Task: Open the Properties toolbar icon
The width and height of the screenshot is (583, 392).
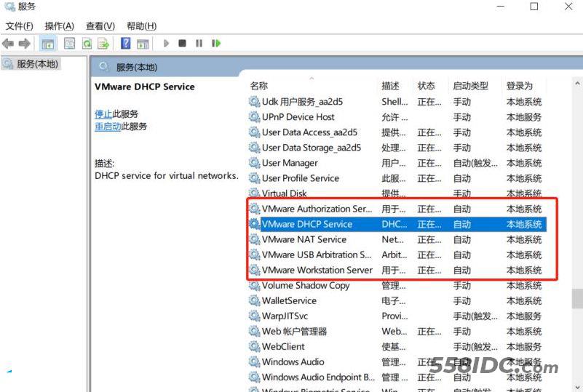Action: click(69, 44)
